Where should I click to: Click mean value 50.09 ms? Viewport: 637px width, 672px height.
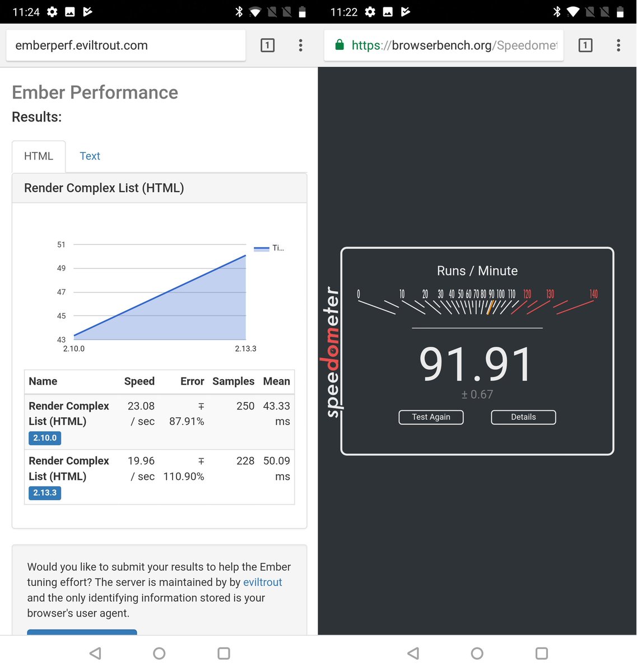pyautogui.click(x=277, y=469)
